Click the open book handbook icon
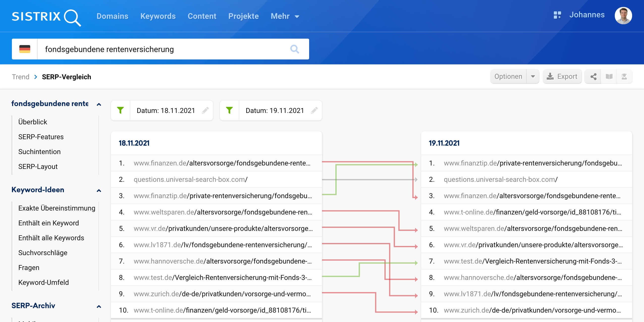This screenshot has height=322, width=644. pyautogui.click(x=609, y=77)
